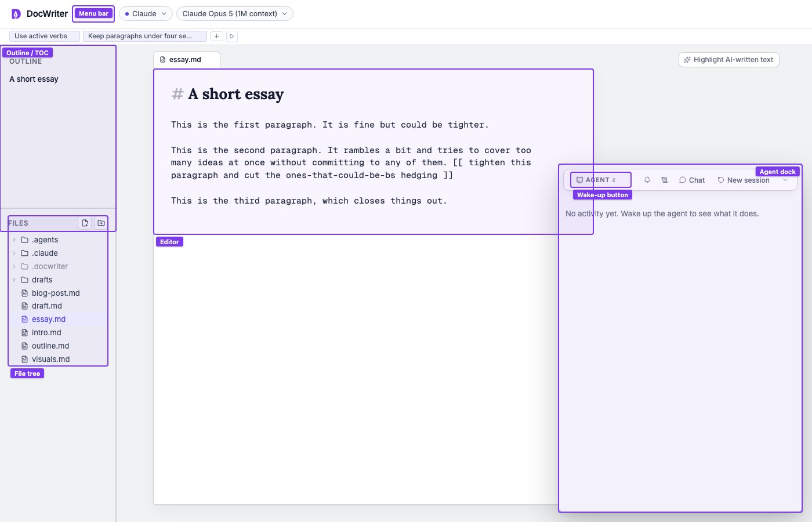812x522 pixels.
Task: Add a new rule with the plus icon
Action: [216, 37]
